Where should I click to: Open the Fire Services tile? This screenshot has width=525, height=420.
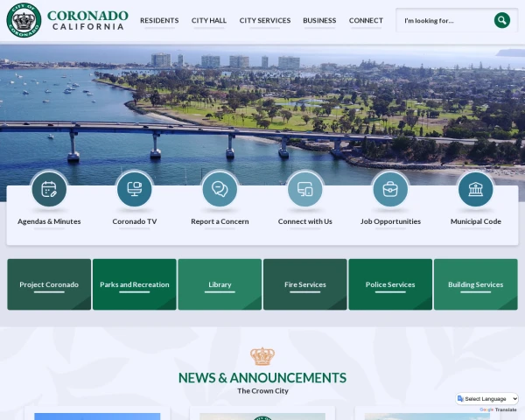(305, 284)
